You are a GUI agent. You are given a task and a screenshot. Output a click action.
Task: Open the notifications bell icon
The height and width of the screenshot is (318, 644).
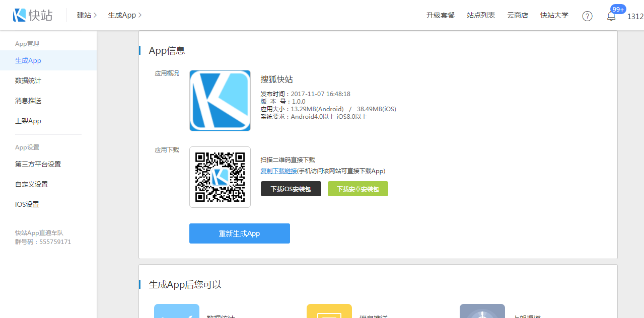611,16
